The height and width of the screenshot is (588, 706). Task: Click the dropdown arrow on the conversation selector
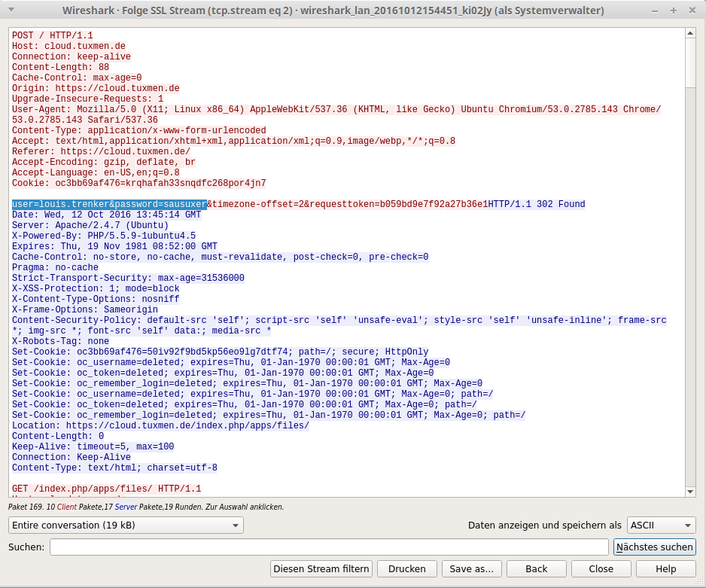click(233, 525)
